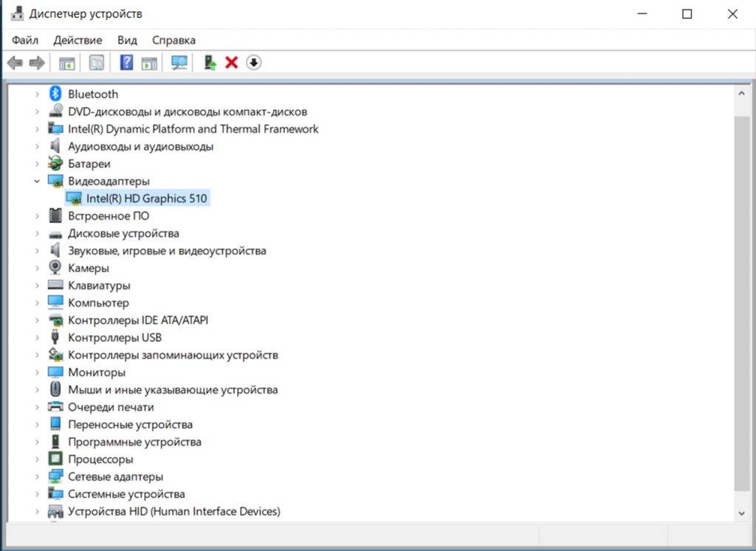
Task: Click the black down-arrow Disable device icon
Action: pyautogui.click(x=253, y=63)
